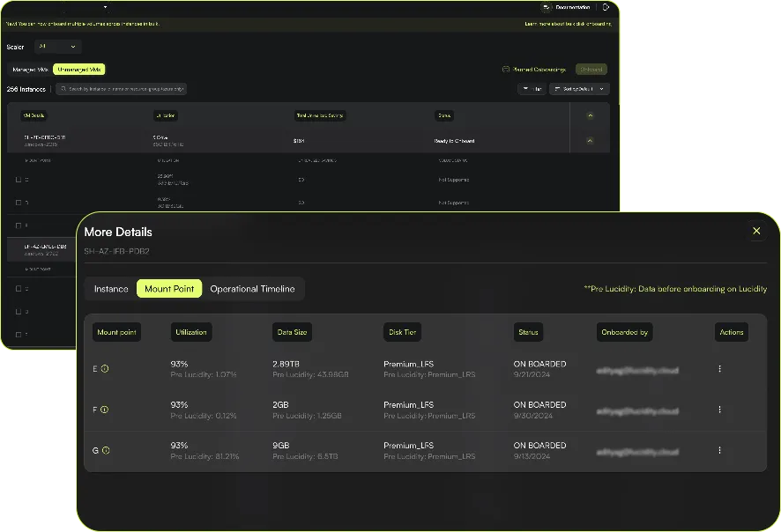Click the SH-AZ-IFB-PDB2 instance name subtitle

coord(116,251)
